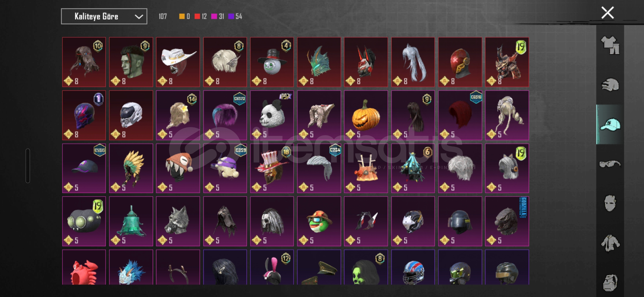Open the outfits category in sidebar
This screenshot has width=644, height=297.
coord(610,45)
